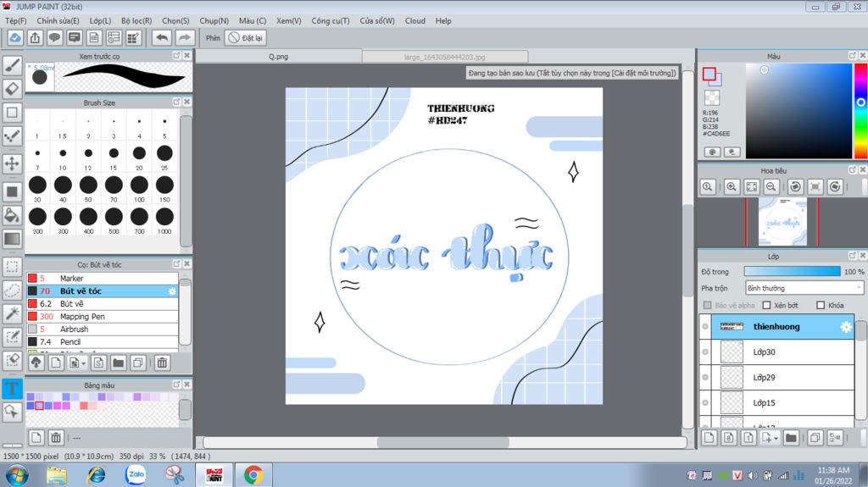Select the Mapping Pen brush

[x=103, y=317]
